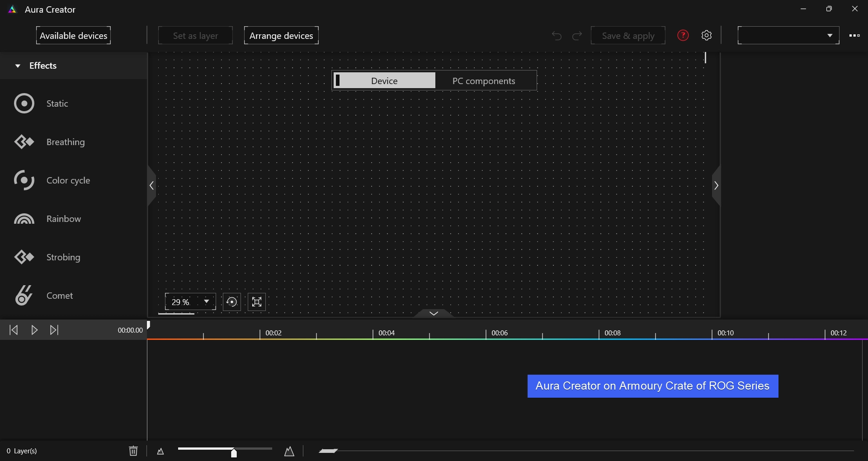
Task: Expand the right side panel arrow
Action: coord(716,185)
